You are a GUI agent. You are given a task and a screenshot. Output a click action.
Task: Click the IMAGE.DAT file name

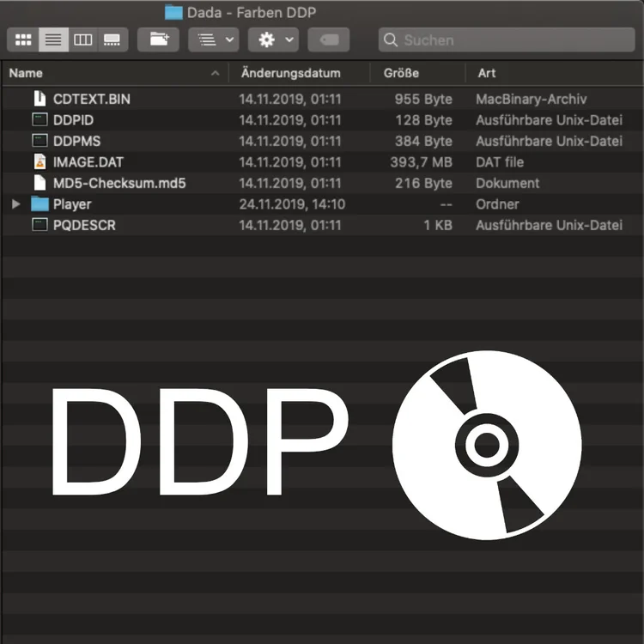click(88, 161)
